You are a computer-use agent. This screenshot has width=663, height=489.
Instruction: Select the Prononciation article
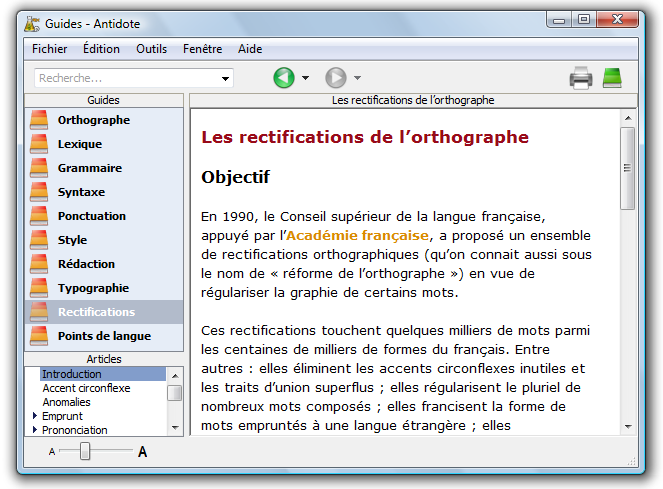(x=74, y=430)
